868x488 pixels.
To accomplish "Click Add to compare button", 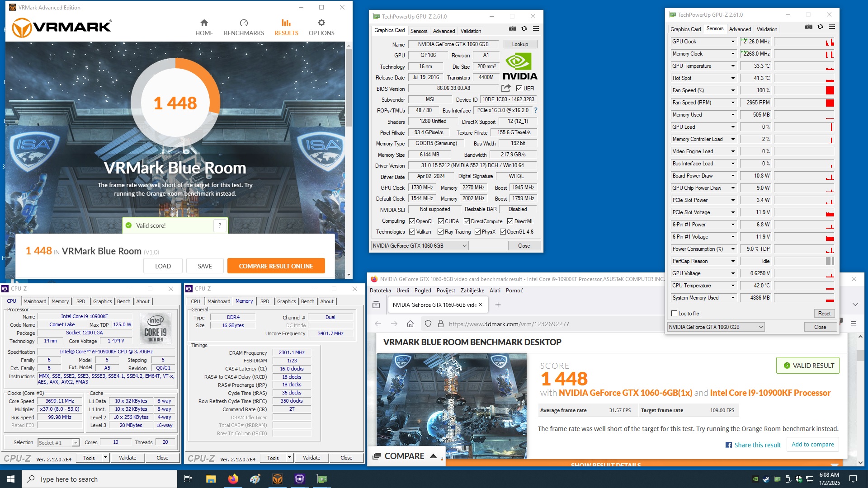I will point(812,445).
